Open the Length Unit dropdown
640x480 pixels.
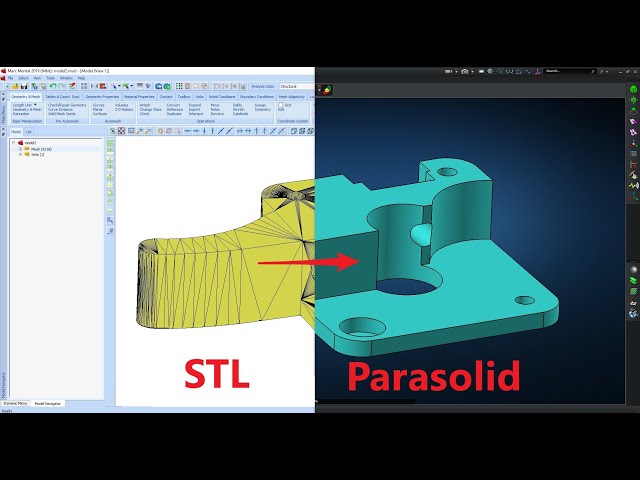[24, 105]
